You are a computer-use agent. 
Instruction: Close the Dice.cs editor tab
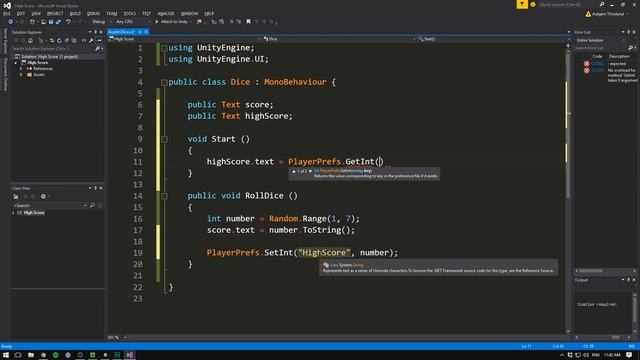(146, 32)
